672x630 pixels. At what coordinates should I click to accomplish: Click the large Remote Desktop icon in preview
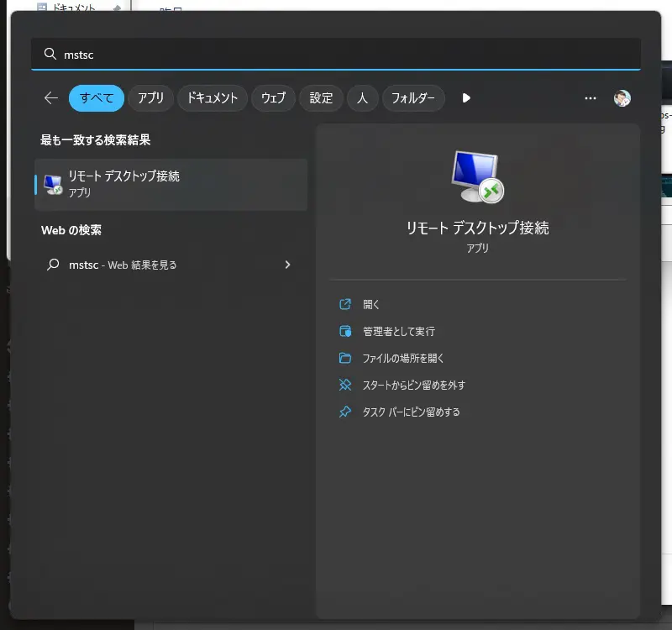click(x=477, y=176)
